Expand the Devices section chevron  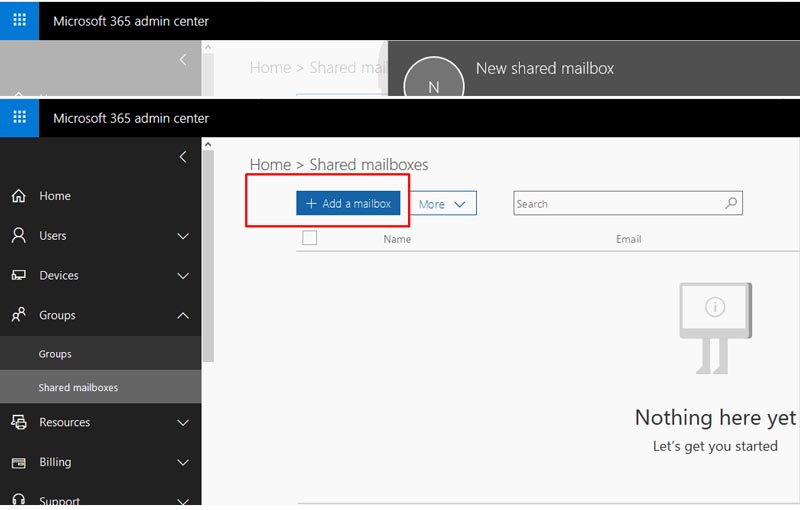coord(182,276)
